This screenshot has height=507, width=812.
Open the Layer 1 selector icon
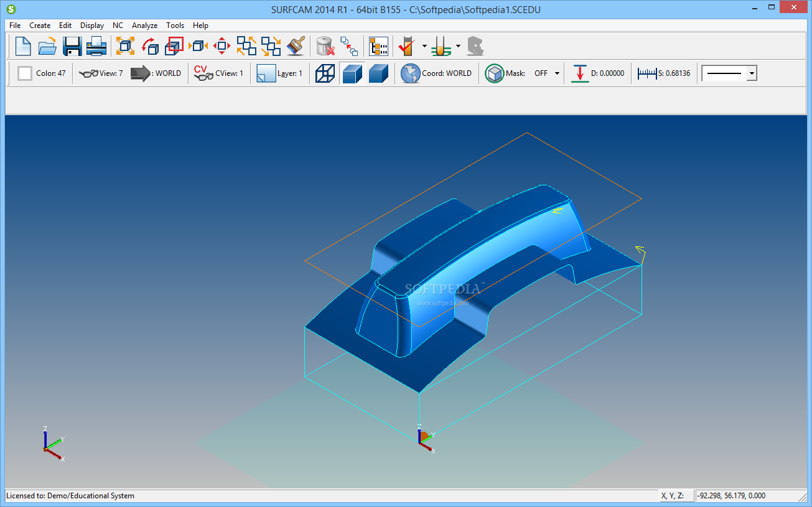tap(266, 73)
